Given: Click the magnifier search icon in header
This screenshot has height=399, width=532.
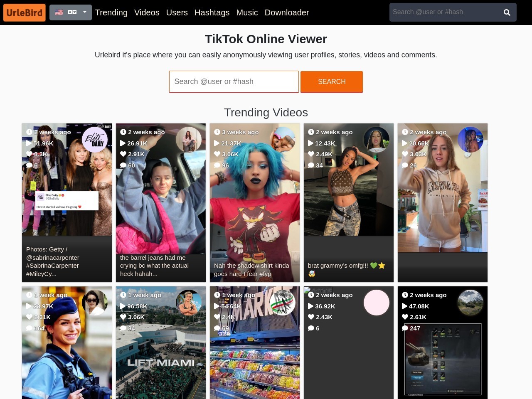Looking at the screenshot, I should [x=507, y=12].
